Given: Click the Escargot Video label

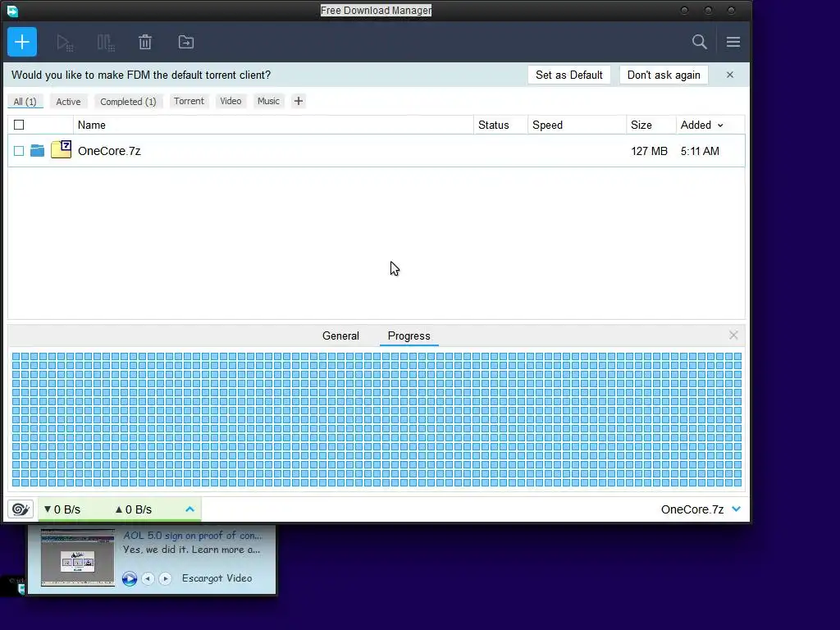Looking at the screenshot, I should (217, 578).
